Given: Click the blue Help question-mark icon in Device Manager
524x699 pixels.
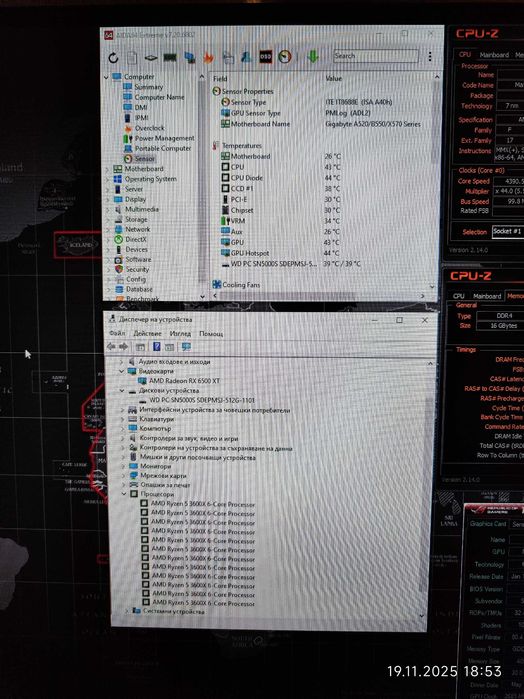Looking at the screenshot, I should [157, 346].
